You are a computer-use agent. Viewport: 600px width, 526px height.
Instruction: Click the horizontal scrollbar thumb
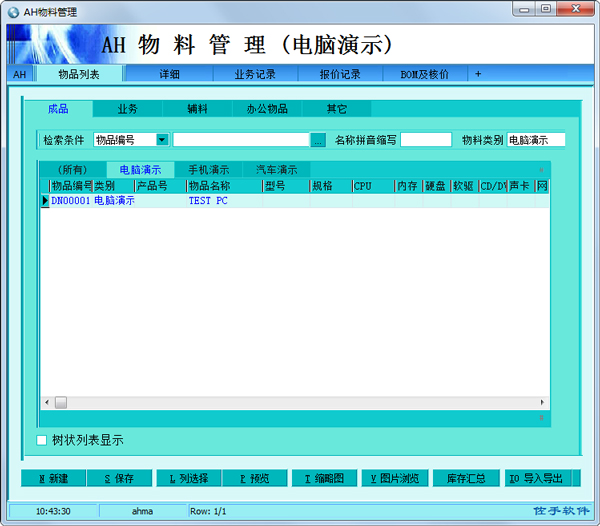61,402
